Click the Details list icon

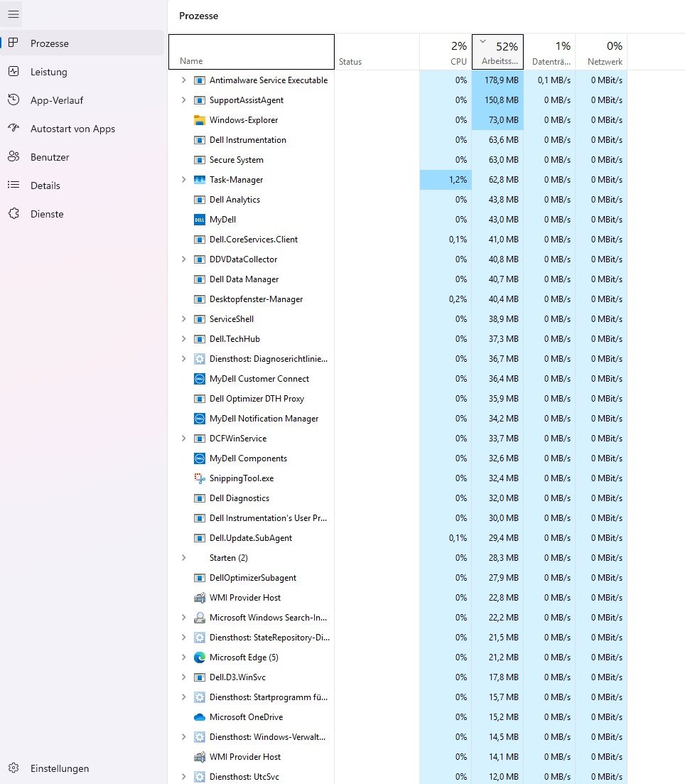coord(14,185)
